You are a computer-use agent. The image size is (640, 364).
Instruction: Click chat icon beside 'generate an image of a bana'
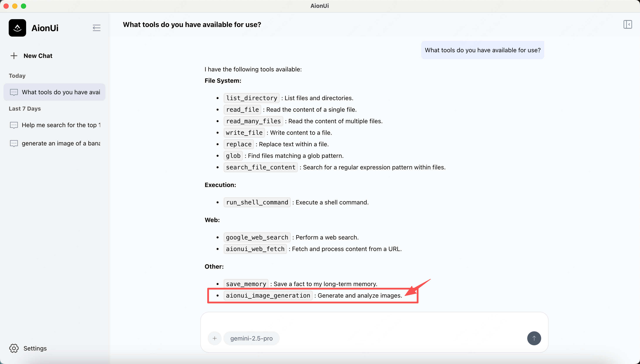tap(14, 143)
